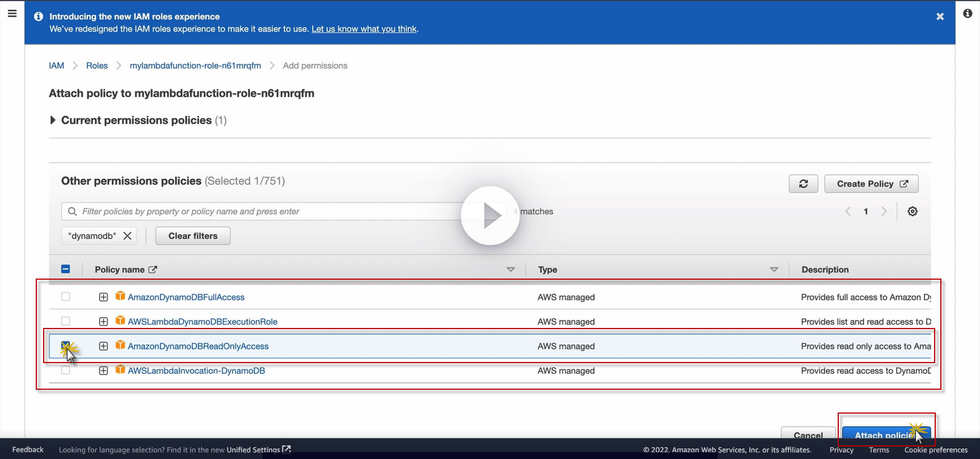The image size is (980, 459).
Task: Click the refresh policies icon button
Action: tap(803, 184)
